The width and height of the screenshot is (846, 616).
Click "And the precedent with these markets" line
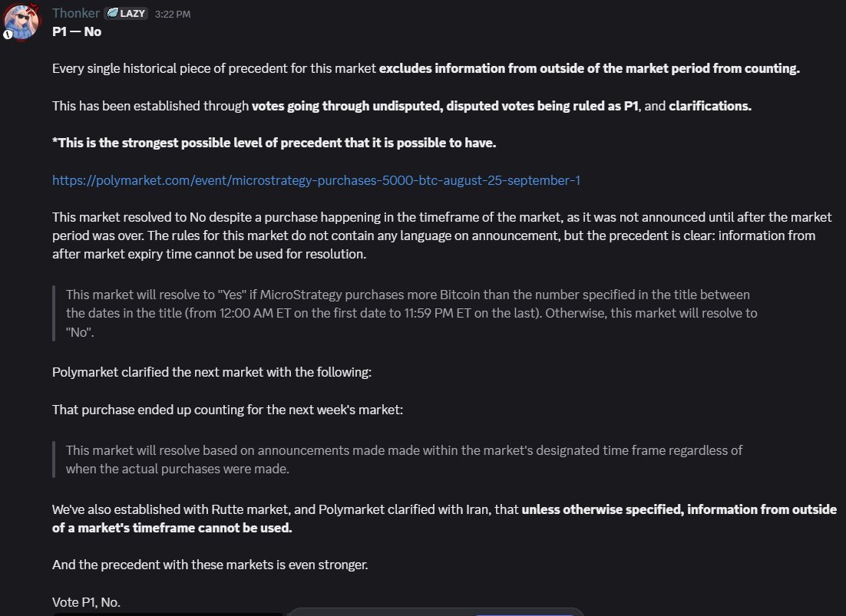pos(210,565)
